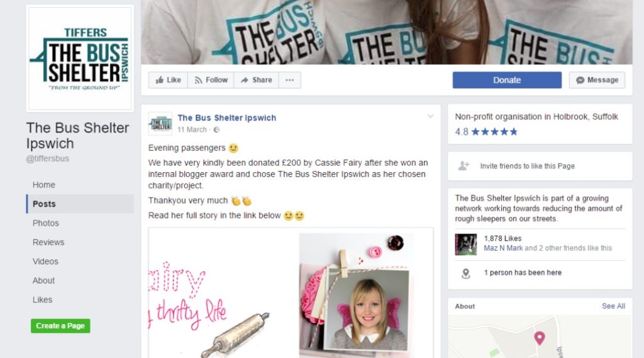Click the map marker pin in About map

tap(539, 338)
